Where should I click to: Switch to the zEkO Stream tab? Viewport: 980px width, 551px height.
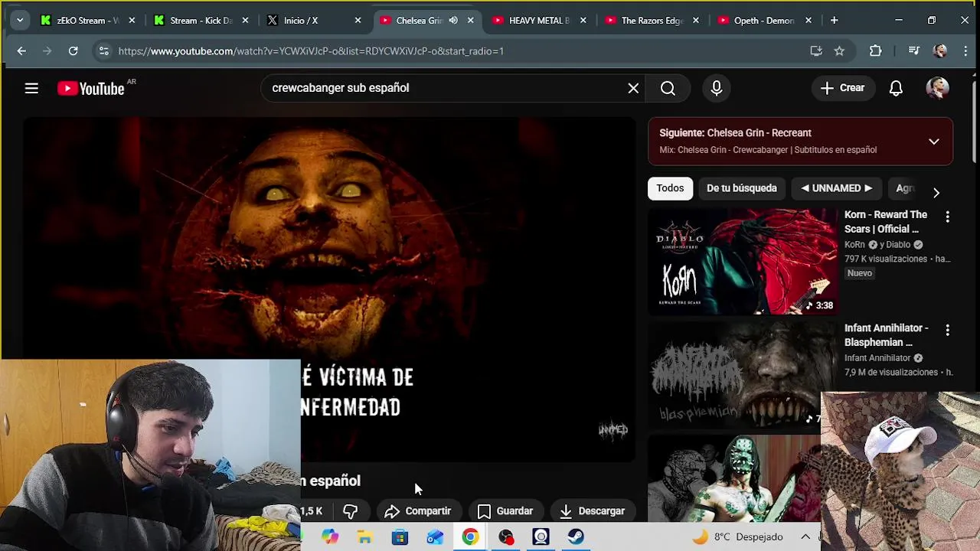coord(87,21)
